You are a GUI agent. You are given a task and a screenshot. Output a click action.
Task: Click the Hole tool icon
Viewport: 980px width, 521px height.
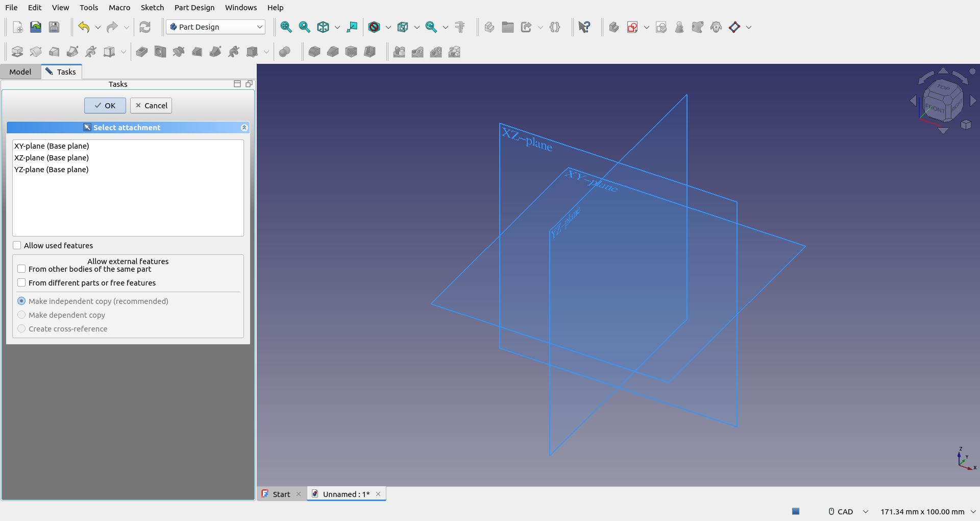tap(160, 52)
